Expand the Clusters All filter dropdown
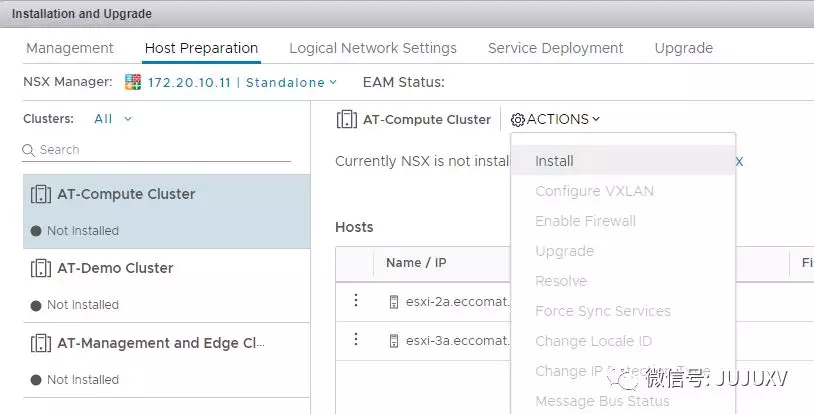Image resolution: width=814 pixels, height=414 pixels. 113,119
